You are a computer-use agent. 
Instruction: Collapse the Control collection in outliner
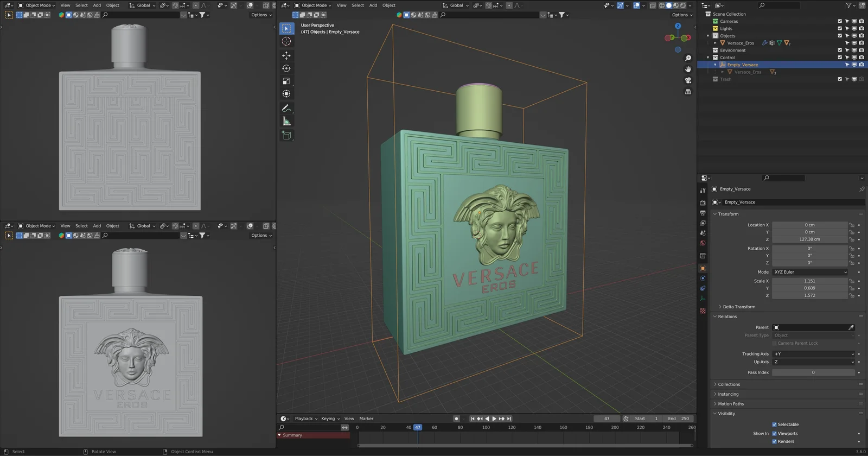708,57
